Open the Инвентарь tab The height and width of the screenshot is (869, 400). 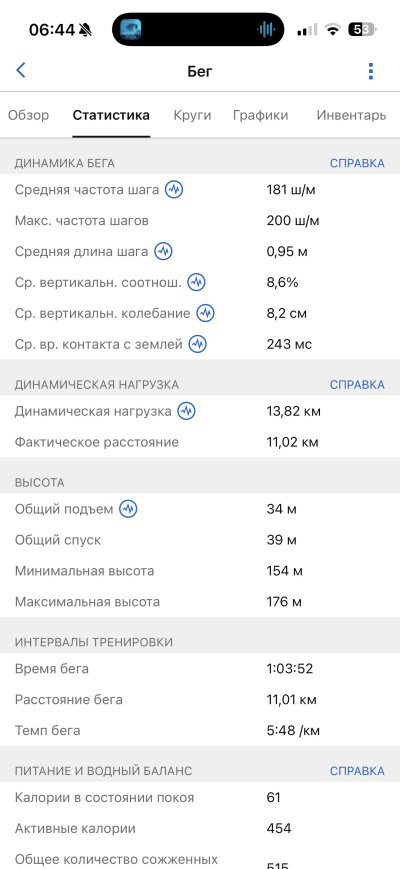coord(351,115)
